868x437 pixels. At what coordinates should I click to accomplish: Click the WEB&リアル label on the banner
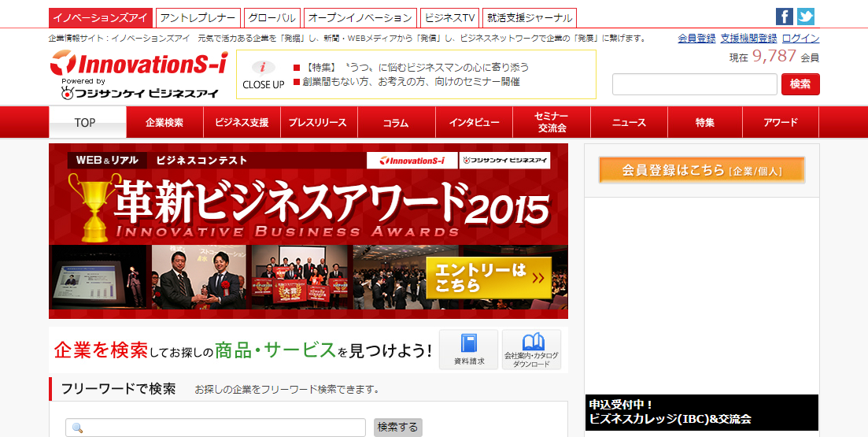[x=107, y=161]
